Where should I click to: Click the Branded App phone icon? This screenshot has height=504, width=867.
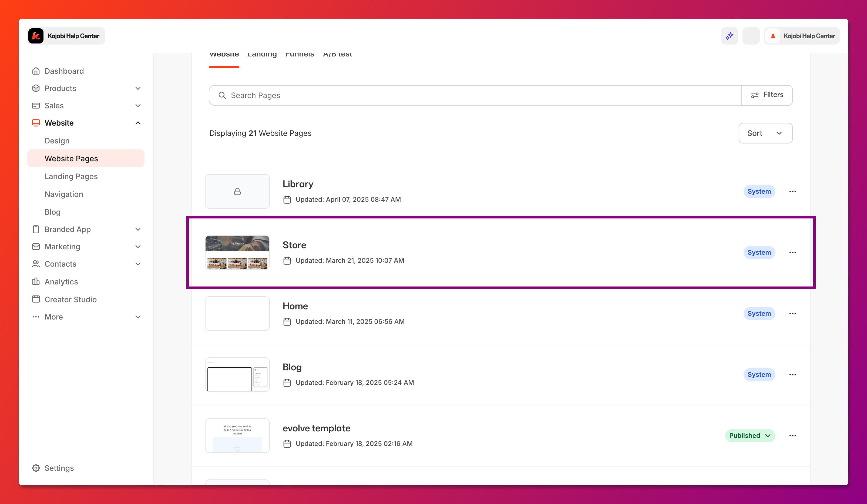pos(36,229)
